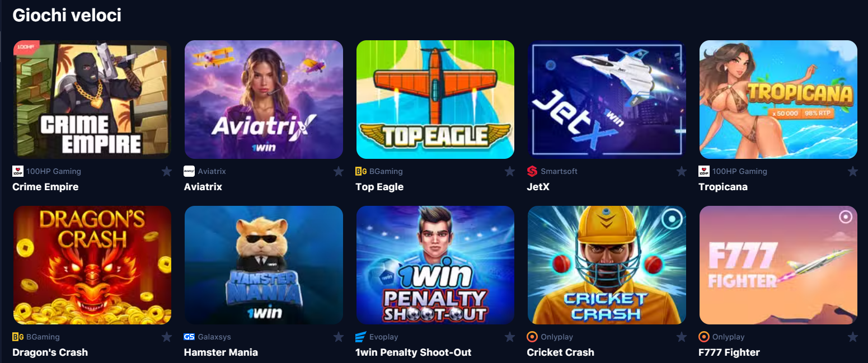Star the 1win Penalty Shoot-Out game
Image resolution: width=868 pixels, height=363 pixels.
click(510, 337)
